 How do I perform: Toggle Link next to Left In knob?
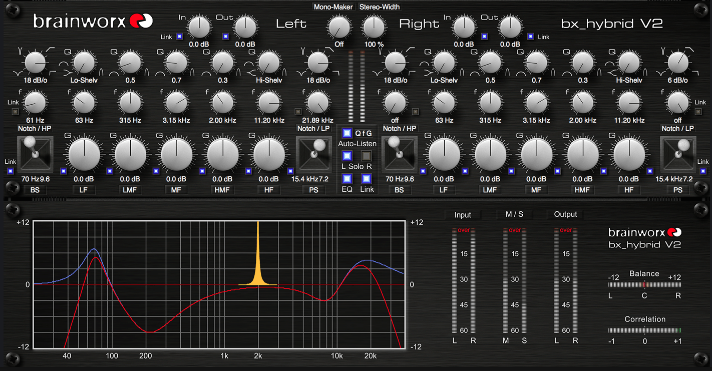tap(179, 36)
